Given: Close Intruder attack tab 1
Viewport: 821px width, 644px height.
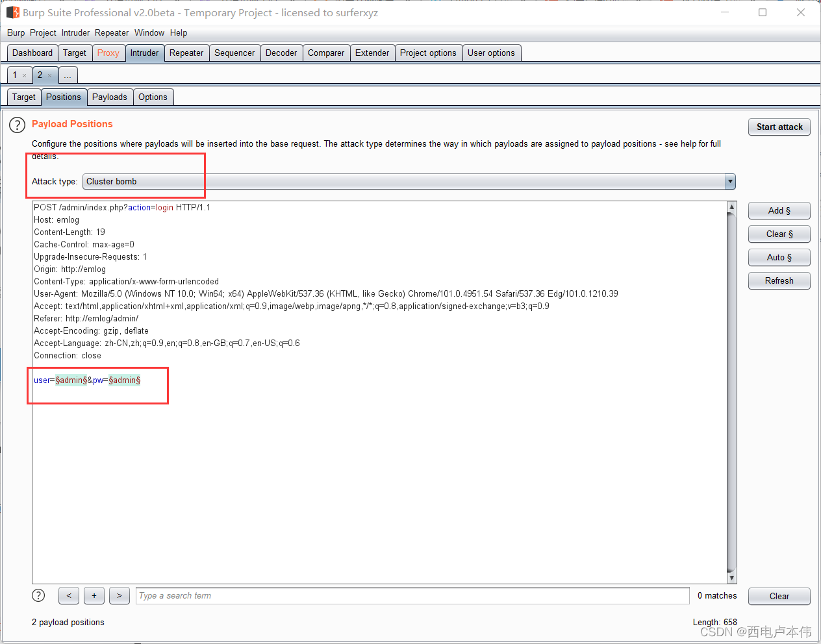Looking at the screenshot, I should coord(25,76).
